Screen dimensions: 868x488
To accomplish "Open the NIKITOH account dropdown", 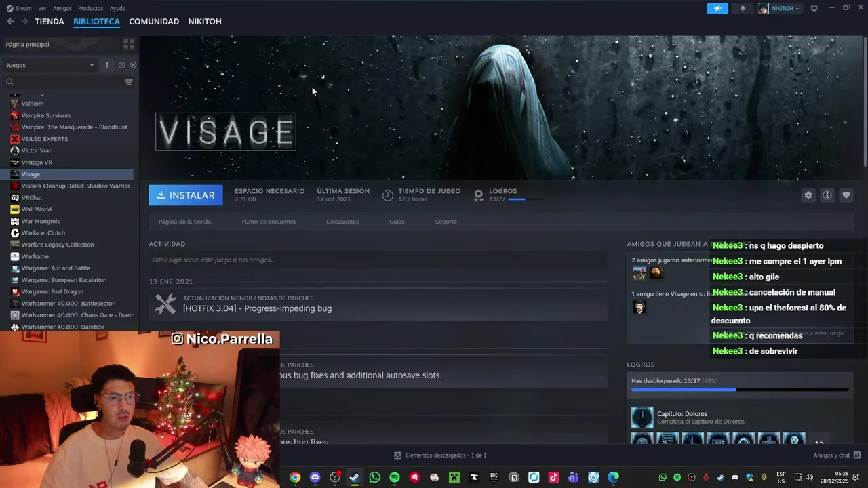I will (779, 9).
